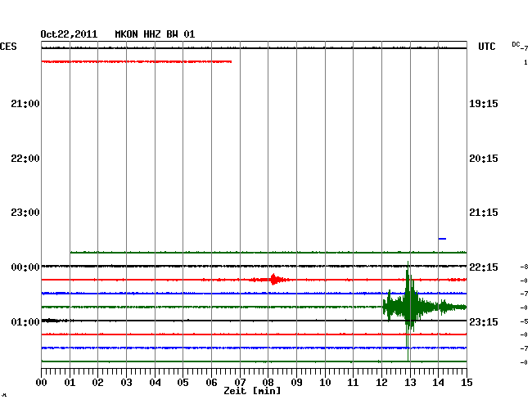Click the DC label at the top right
This screenshot has height=404, width=532.
516,44
